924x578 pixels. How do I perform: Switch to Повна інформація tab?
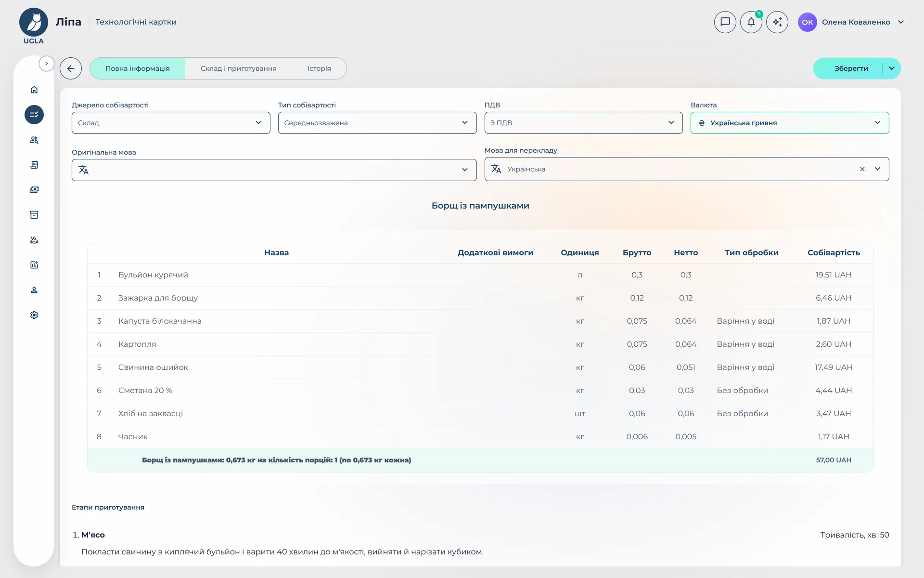tap(138, 68)
